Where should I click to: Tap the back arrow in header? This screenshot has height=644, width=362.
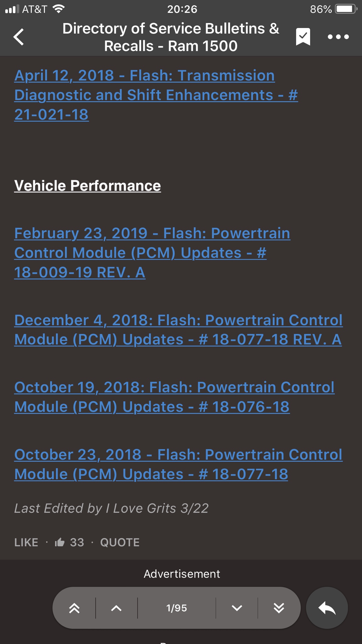(19, 37)
